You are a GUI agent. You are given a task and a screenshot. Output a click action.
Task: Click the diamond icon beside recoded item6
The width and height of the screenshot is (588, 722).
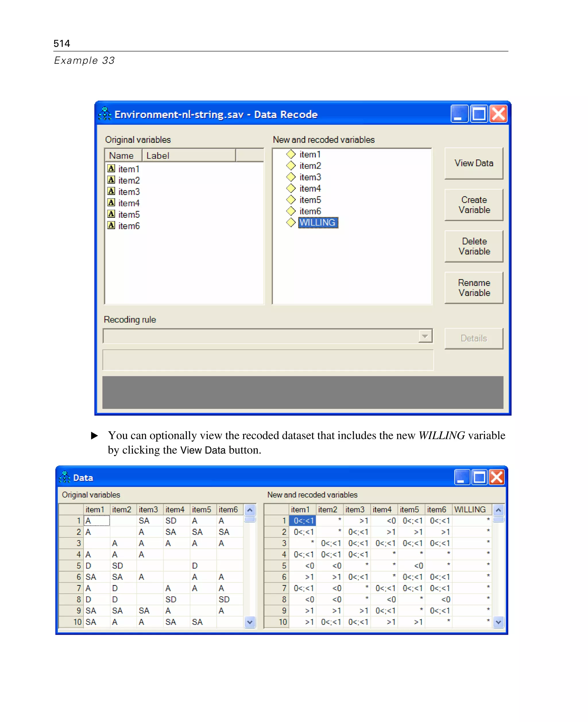click(x=291, y=211)
